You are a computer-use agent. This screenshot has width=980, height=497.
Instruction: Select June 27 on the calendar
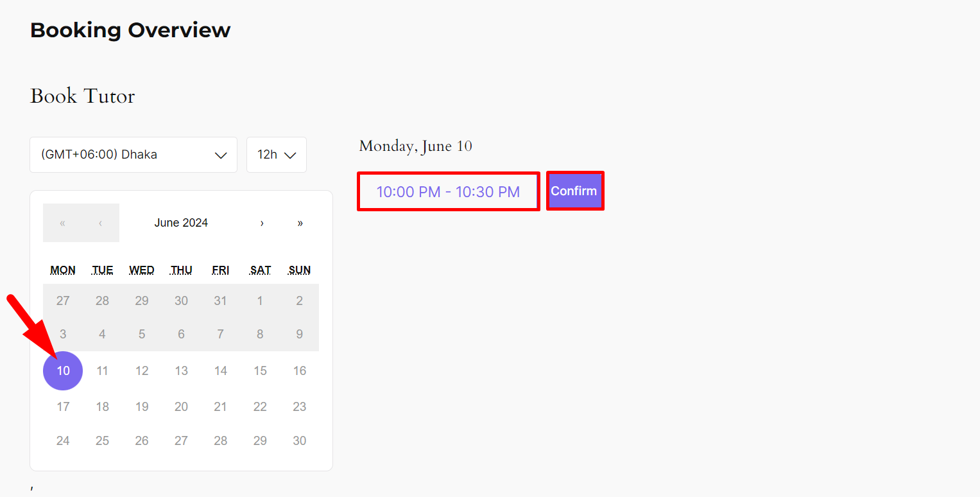(181, 440)
